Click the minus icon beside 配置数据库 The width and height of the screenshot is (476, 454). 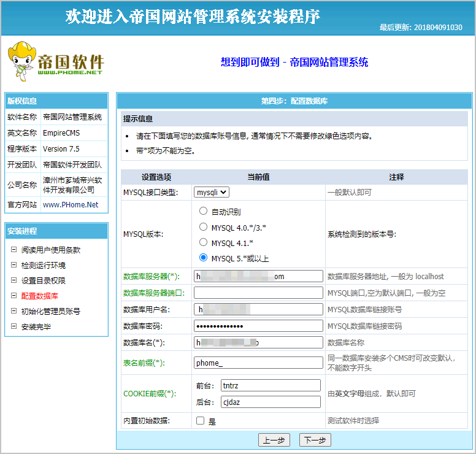coord(13,296)
